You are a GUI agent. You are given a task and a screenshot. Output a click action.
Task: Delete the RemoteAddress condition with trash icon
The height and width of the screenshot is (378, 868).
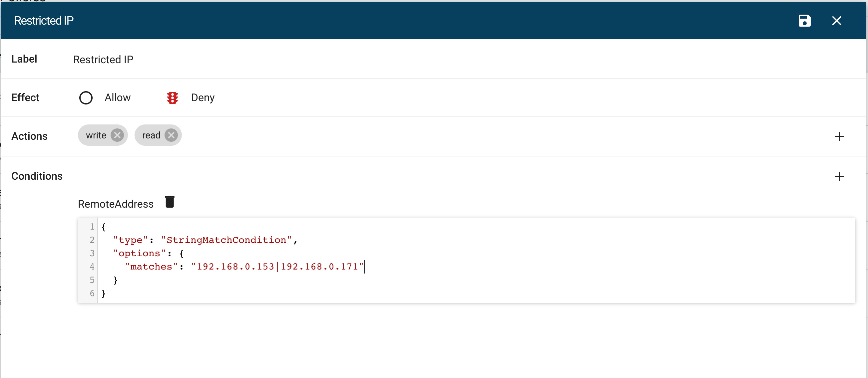click(170, 202)
